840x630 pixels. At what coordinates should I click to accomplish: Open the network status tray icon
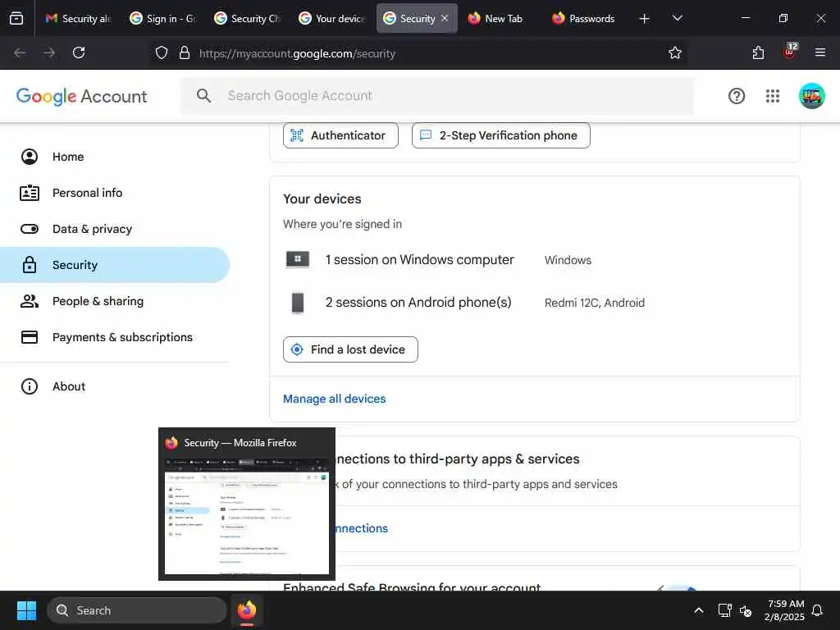tap(724, 610)
